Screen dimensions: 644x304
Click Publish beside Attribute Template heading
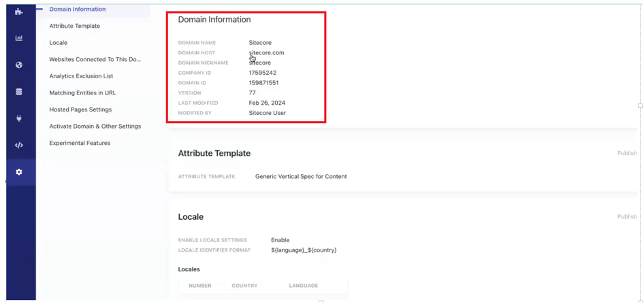click(627, 153)
